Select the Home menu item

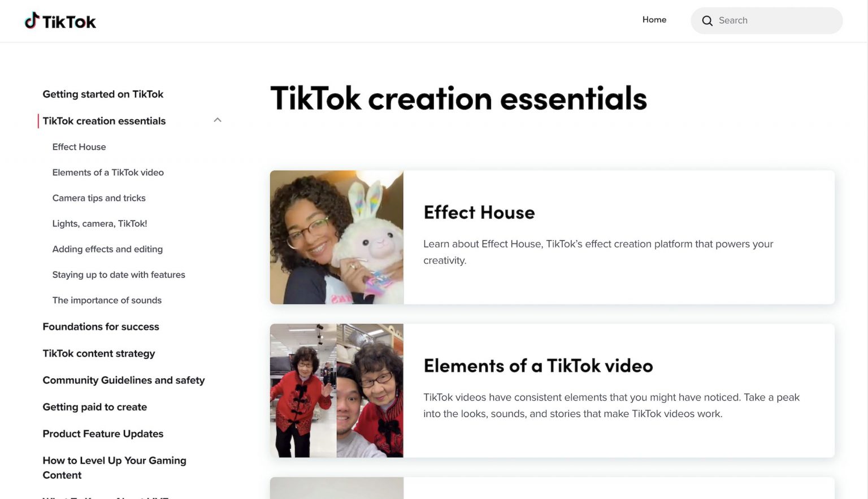click(654, 19)
